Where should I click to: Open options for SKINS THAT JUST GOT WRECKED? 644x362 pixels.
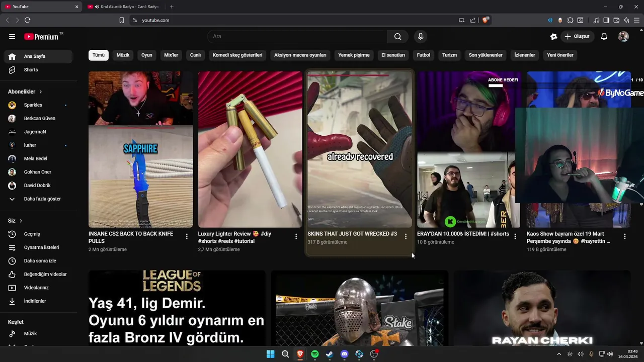[406, 236]
